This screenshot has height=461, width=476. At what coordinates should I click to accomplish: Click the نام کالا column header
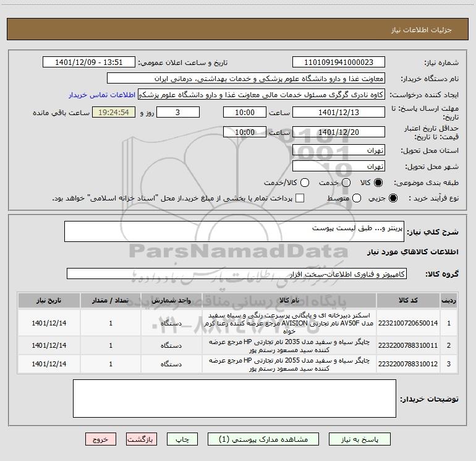(x=289, y=300)
